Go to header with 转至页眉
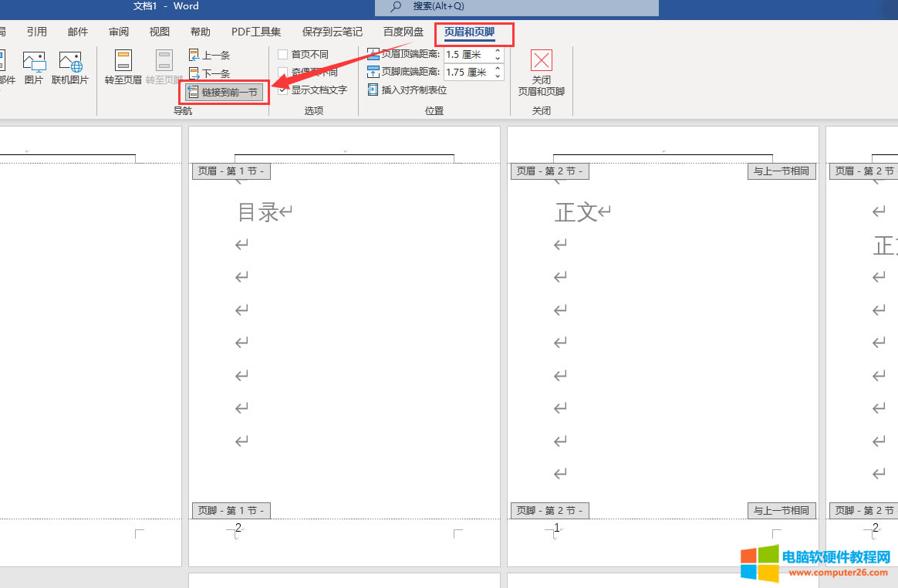This screenshot has height=588, width=898. pos(123,68)
